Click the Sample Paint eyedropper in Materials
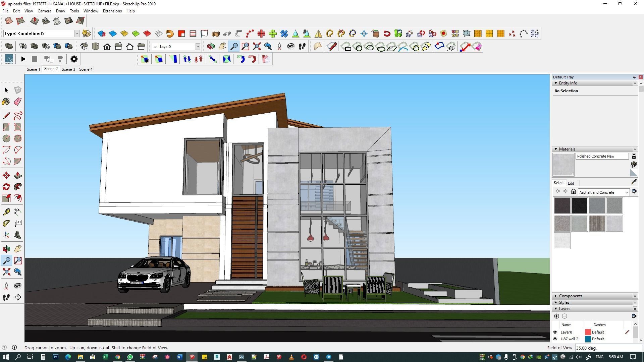The width and height of the screenshot is (644, 362). point(634,182)
